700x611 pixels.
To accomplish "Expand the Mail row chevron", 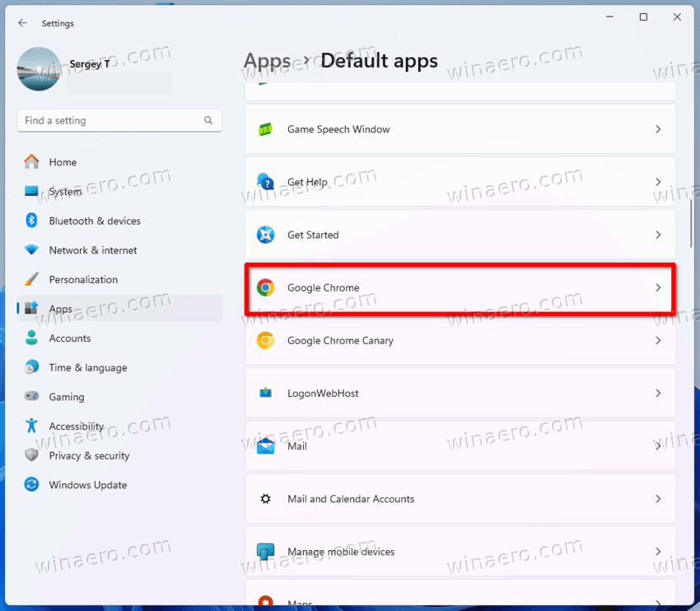I will pyautogui.click(x=658, y=445).
